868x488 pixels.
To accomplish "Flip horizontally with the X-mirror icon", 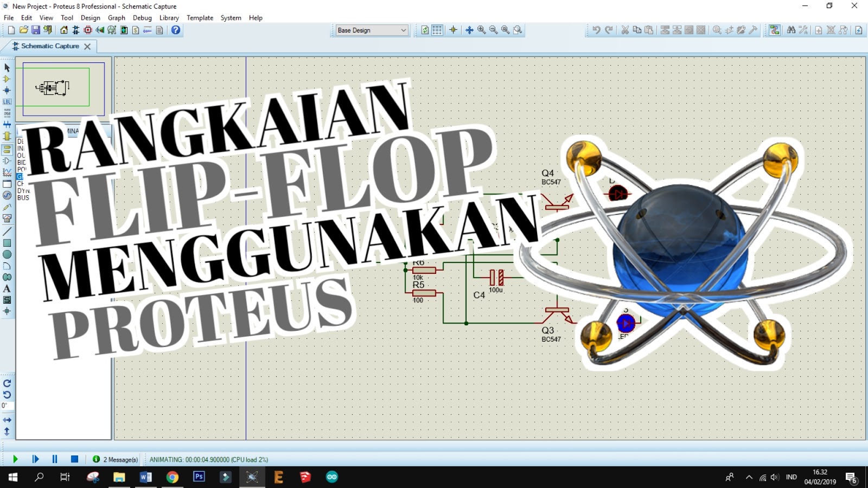I will point(7,420).
